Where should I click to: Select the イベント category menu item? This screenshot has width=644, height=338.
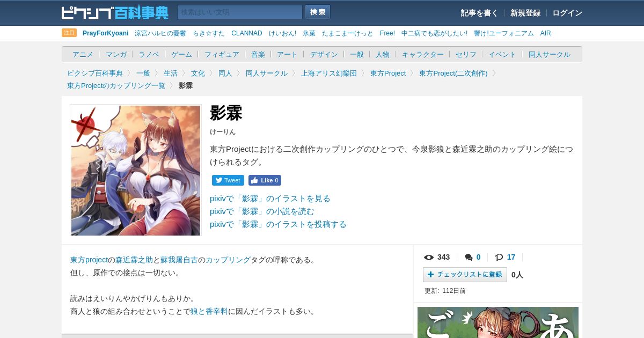[502, 55]
